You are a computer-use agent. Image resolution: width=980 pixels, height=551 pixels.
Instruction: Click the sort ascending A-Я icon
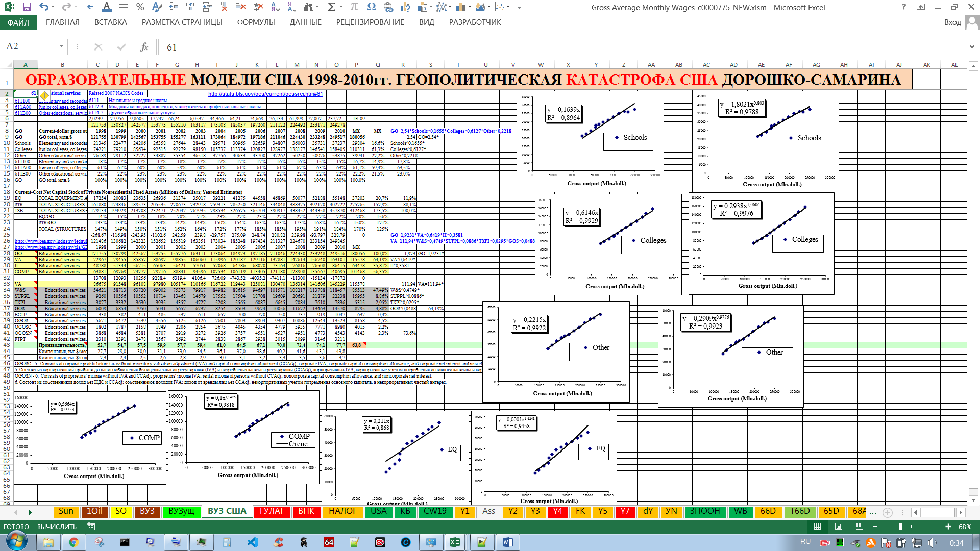tap(275, 7)
